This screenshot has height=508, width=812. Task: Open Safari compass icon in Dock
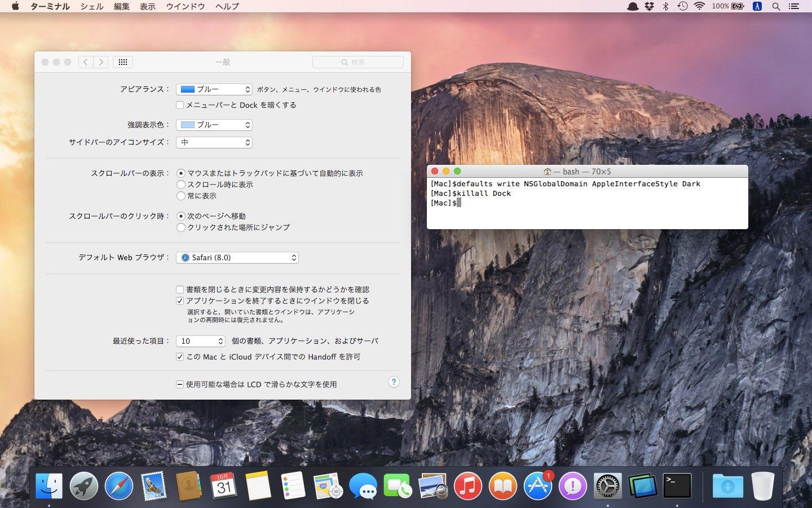click(119, 485)
